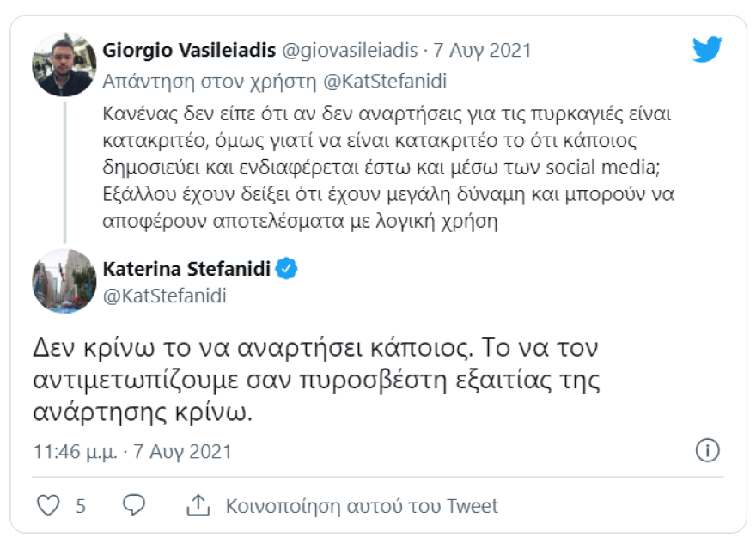The image size is (756, 543).
Task: Click the Κοινοποίηση αυτού του Tweet link
Action: (362, 507)
